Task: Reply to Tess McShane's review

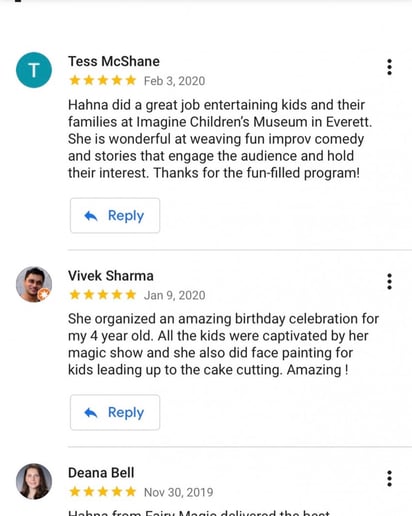Action: click(115, 215)
